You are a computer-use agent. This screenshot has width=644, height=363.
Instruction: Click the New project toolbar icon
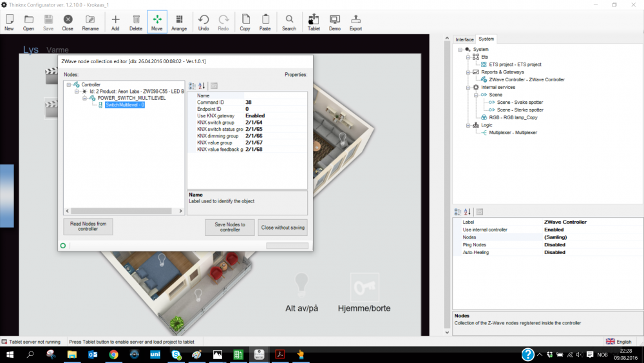coord(9,22)
